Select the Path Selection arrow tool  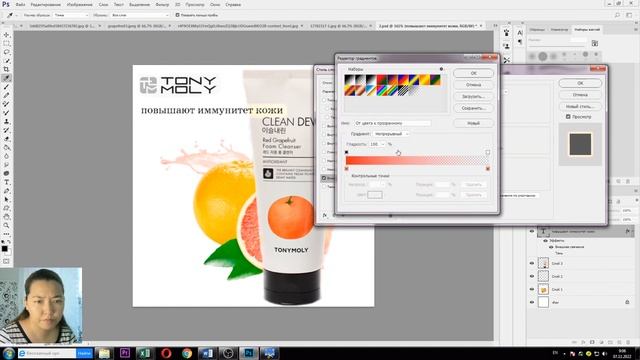pyautogui.click(x=6, y=200)
